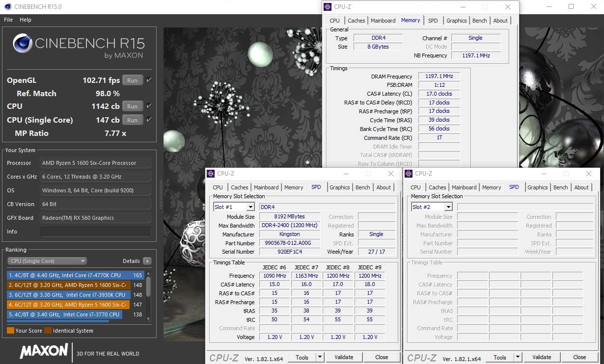Viewport: 604px width, 364px height.
Task: Click the Processor field AMD Ryzen 5 1600
Action: 95,163
